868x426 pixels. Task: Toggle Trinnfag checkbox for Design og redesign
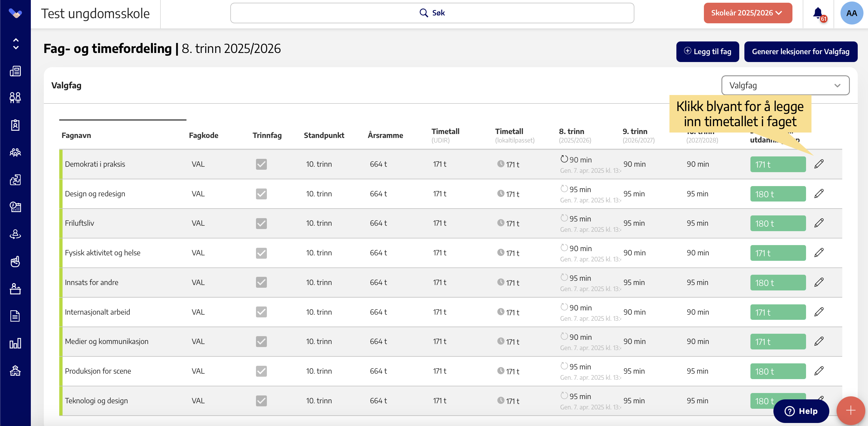(261, 194)
